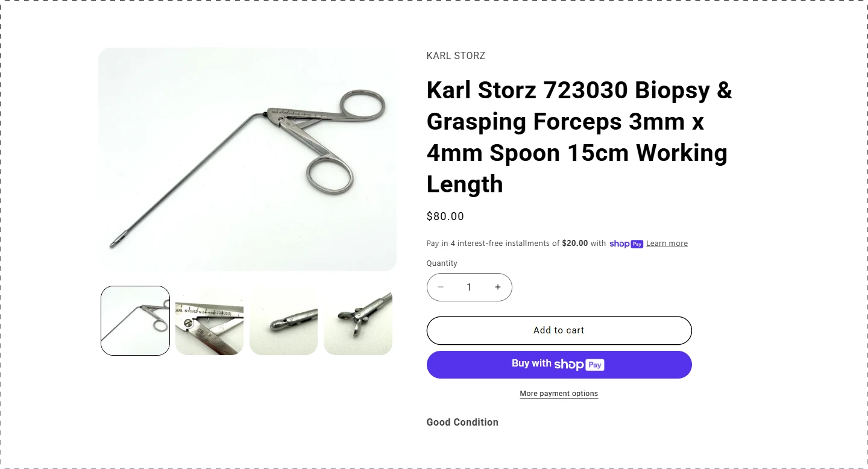868x469 pixels.
Task: Click the $80.00 price
Action: click(445, 216)
